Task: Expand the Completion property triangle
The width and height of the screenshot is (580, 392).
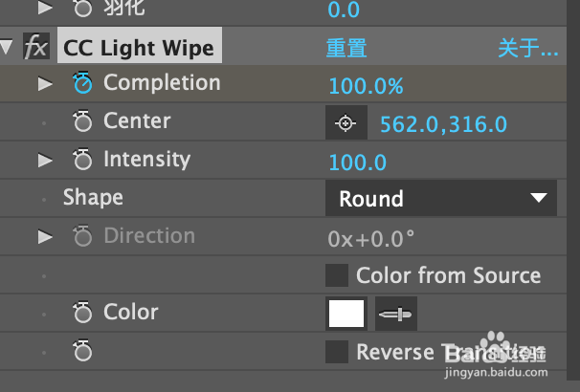Action: pos(45,84)
